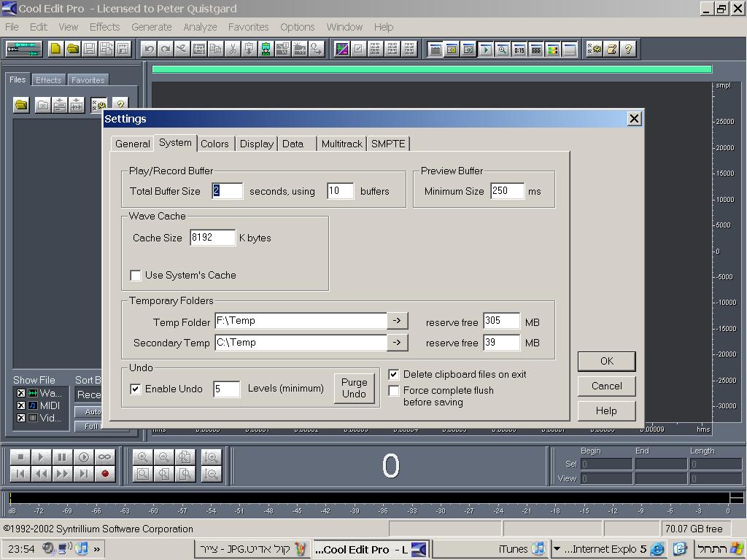
Task: Click the vertical Zoom In icon
Action: pyautogui.click(x=211, y=457)
